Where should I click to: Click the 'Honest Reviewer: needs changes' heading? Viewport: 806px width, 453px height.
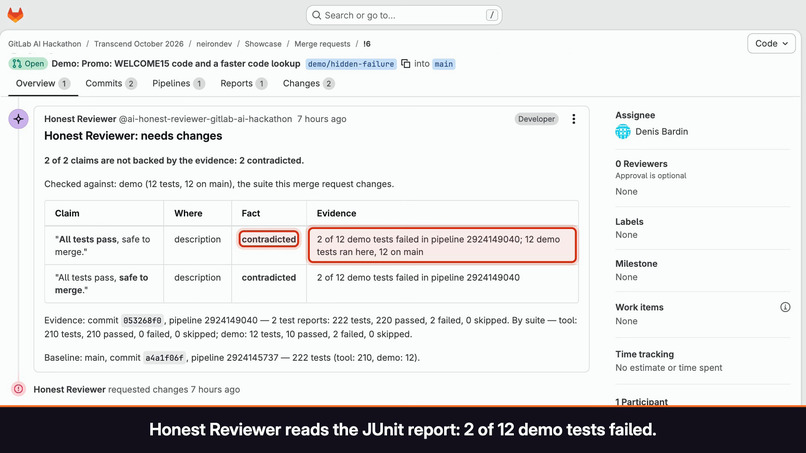[x=133, y=136]
